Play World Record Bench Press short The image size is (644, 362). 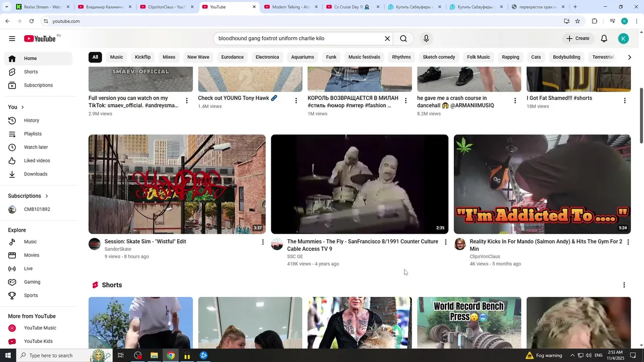click(469, 322)
